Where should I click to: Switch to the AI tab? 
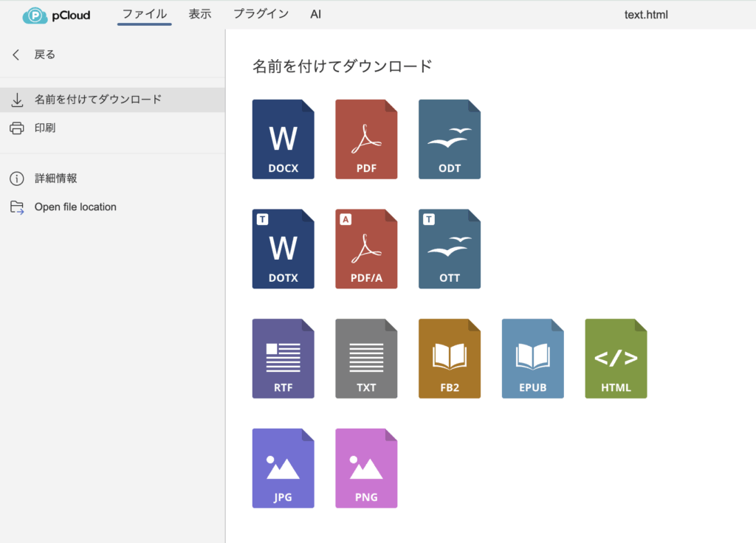(x=316, y=14)
